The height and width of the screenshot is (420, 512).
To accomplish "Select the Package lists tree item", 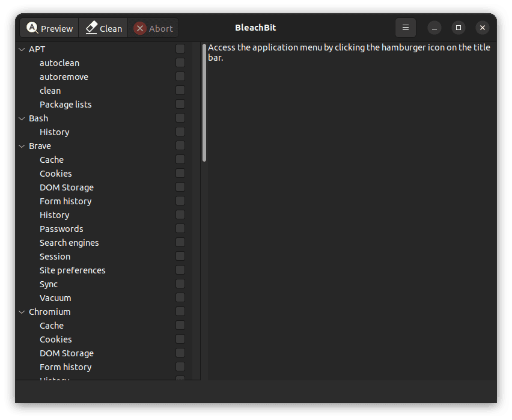I will tap(66, 104).
